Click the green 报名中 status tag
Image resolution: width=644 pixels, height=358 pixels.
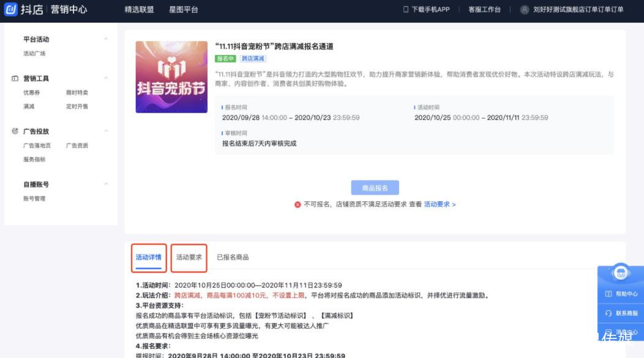click(225, 59)
